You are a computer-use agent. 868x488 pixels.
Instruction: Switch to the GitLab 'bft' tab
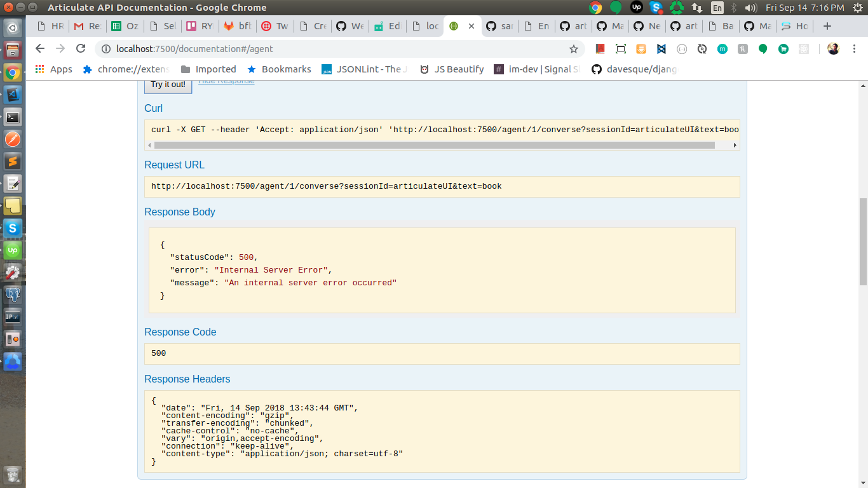[237, 26]
